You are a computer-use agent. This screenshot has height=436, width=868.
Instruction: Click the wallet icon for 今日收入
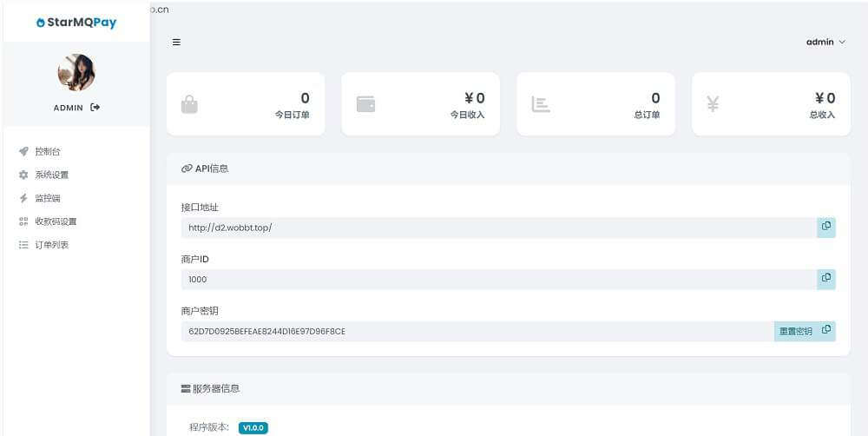pos(365,104)
